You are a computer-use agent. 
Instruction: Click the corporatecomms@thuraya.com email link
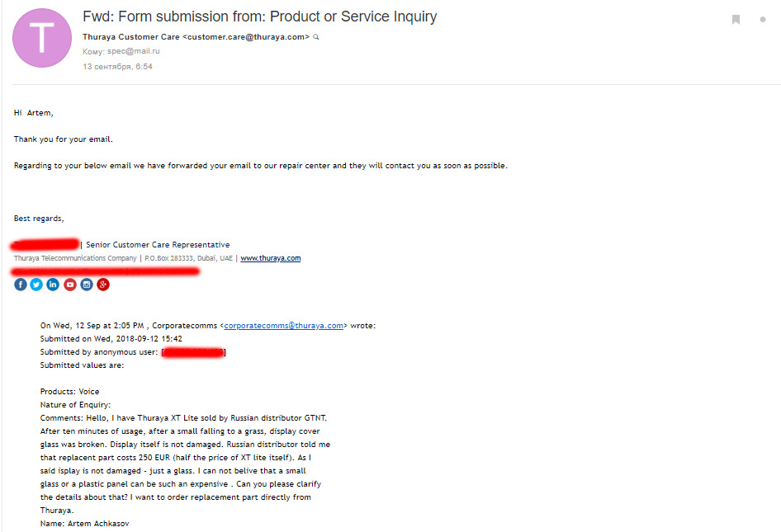283,326
